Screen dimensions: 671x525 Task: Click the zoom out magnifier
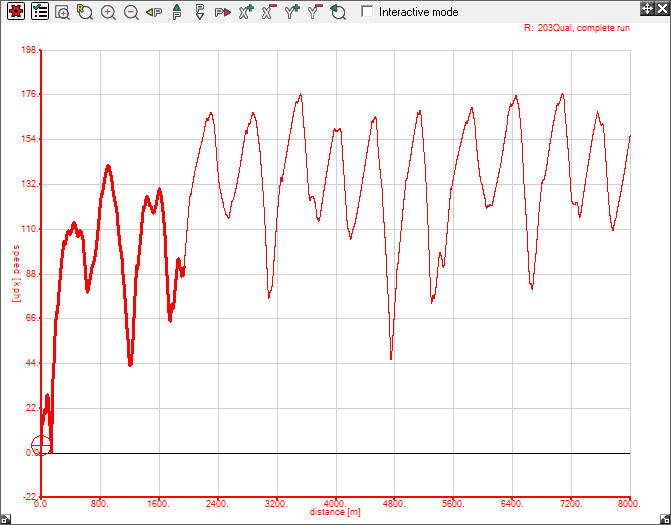pos(131,12)
